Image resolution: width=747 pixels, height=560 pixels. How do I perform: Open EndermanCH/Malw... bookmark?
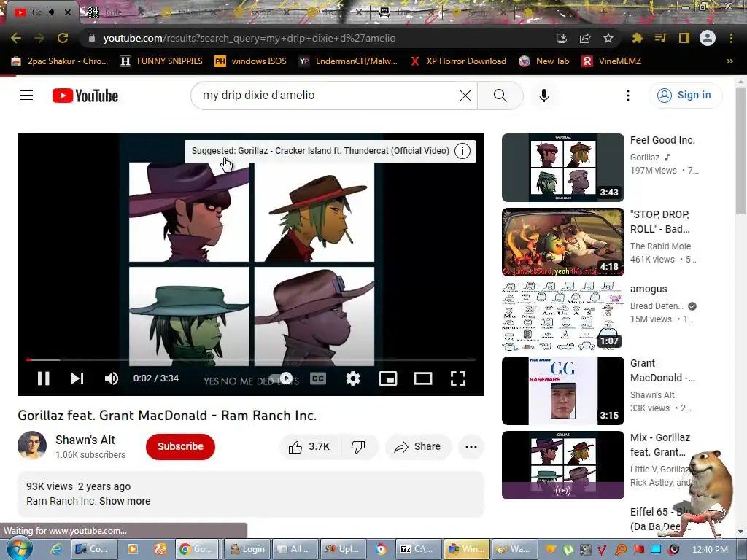pos(348,61)
